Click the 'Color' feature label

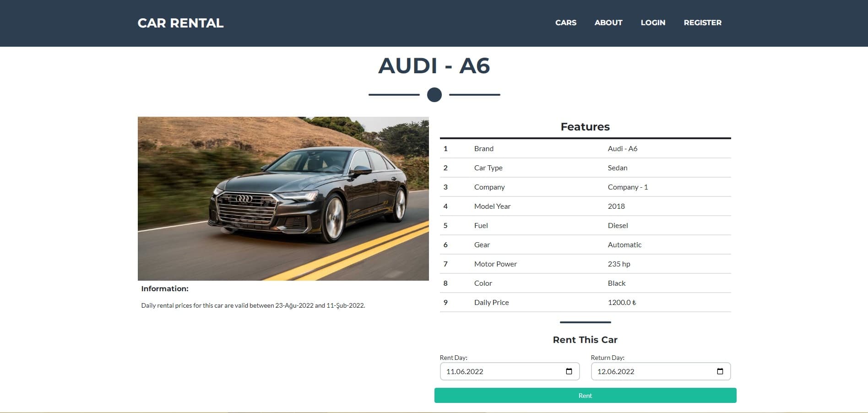point(483,283)
